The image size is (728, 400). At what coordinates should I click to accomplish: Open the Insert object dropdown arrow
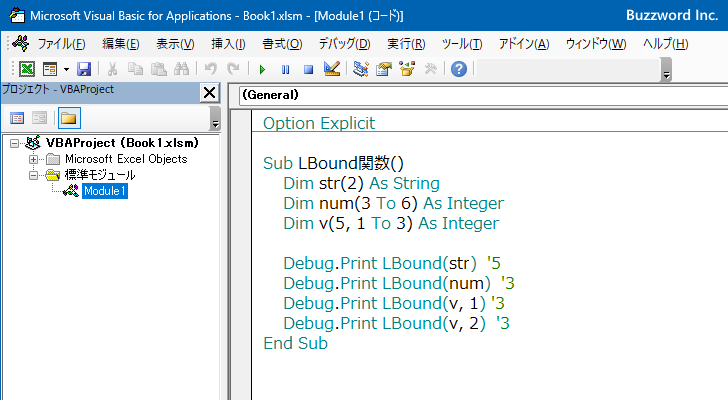66,69
